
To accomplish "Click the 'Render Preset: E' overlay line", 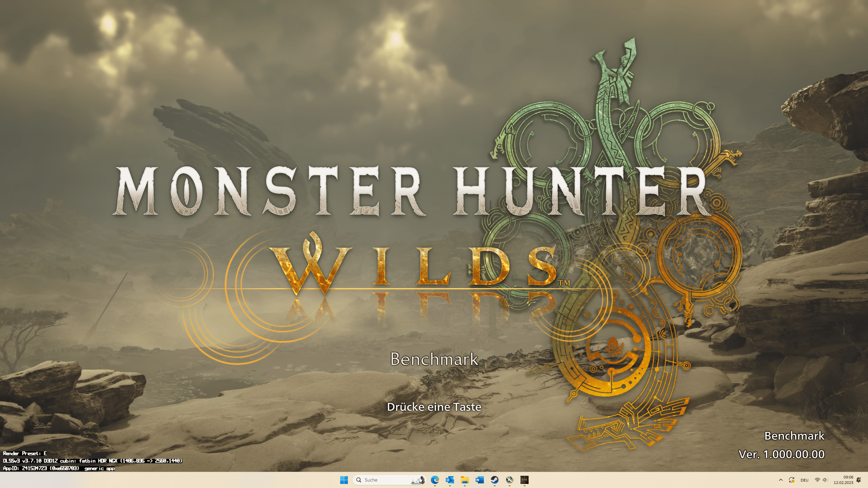I will [x=25, y=453].
